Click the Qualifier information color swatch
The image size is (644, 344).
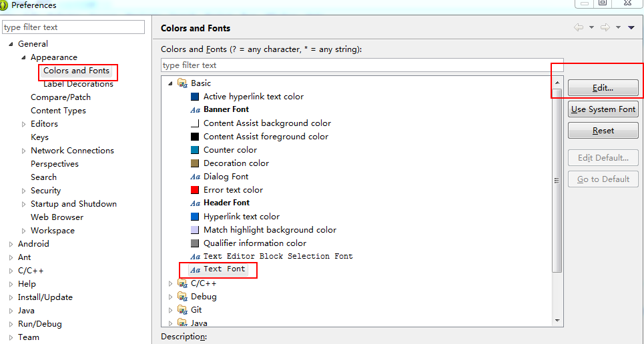pos(195,243)
